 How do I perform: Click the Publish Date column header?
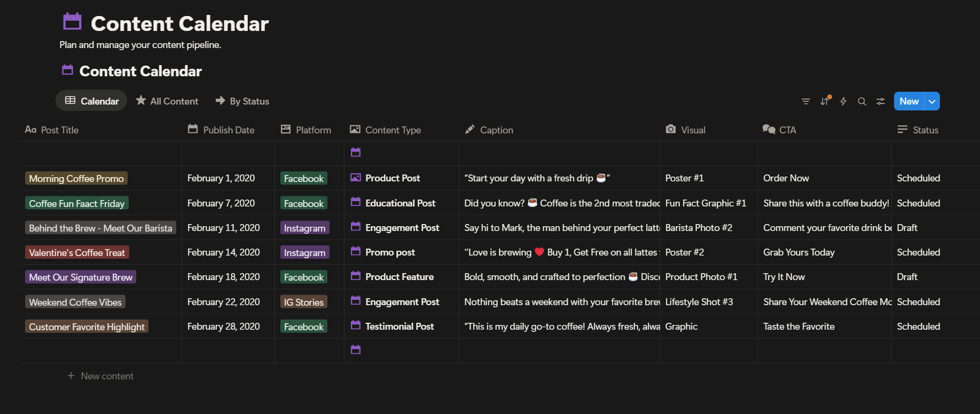(228, 130)
